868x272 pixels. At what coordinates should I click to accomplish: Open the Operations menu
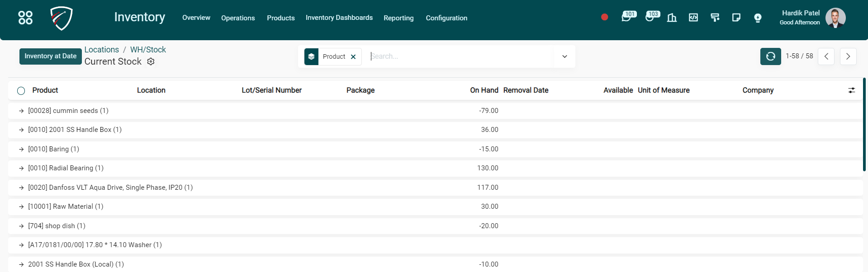(x=238, y=18)
